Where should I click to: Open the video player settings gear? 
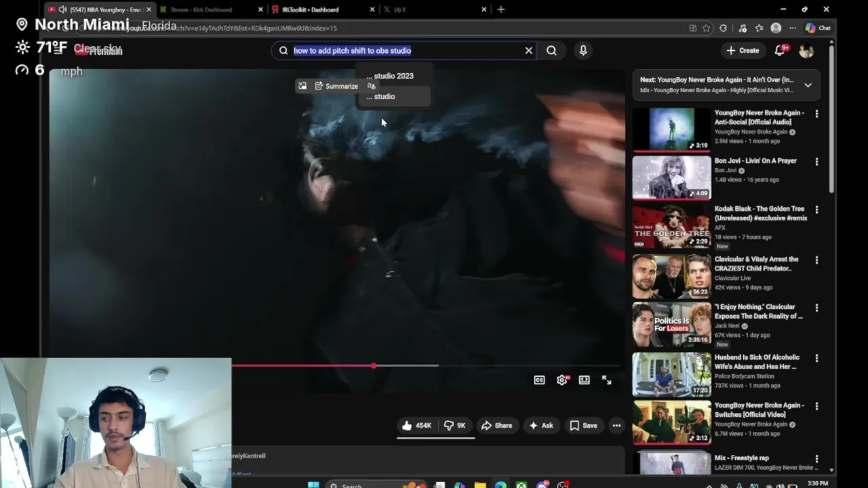(x=562, y=380)
